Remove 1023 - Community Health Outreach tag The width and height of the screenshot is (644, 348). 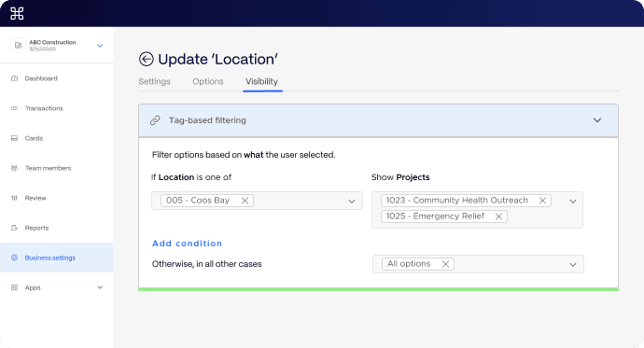pyautogui.click(x=542, y=201)
